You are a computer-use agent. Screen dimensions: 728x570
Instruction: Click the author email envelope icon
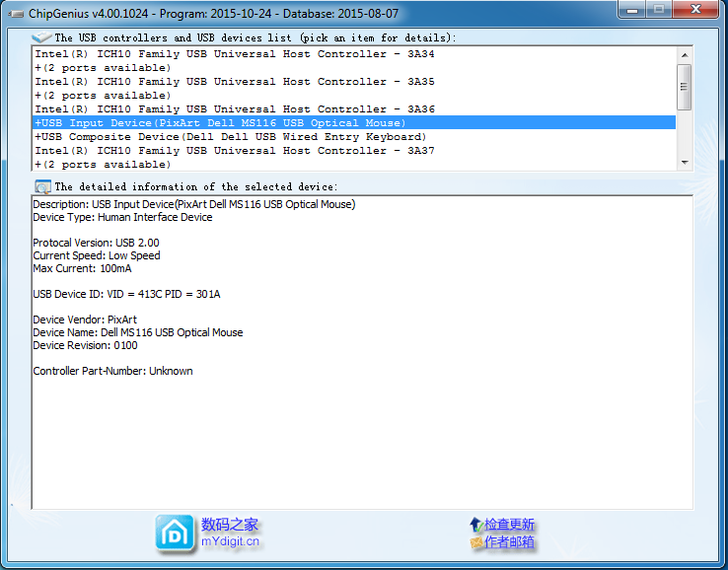[x=475, y=541]
